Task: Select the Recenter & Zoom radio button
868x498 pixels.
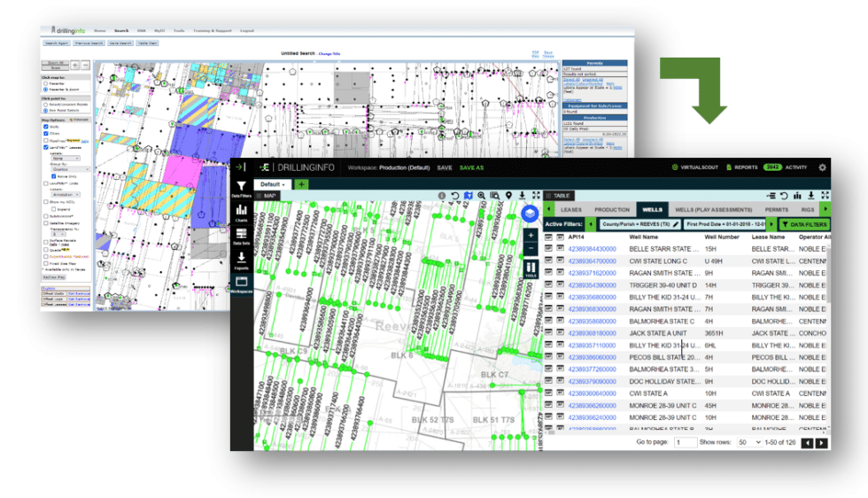Action: click(45, 89)
